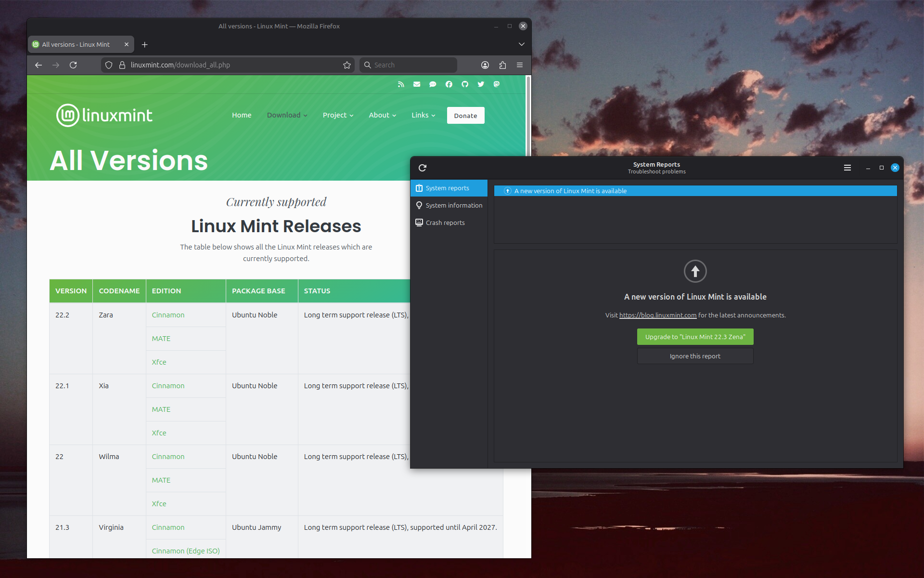Click the refresh icon in System Reports

point(423,168)
